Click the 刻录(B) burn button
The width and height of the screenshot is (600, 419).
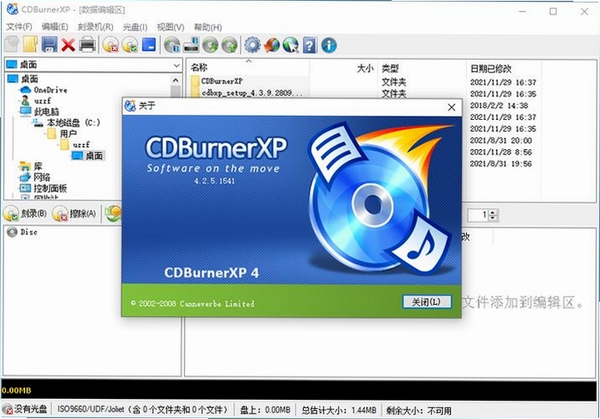coord(26,214)
